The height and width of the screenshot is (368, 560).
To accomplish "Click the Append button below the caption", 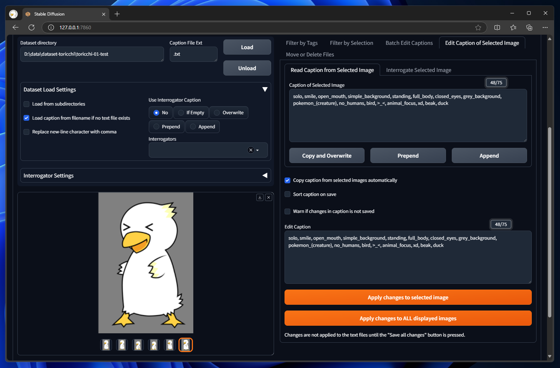I will pos(489,156).
